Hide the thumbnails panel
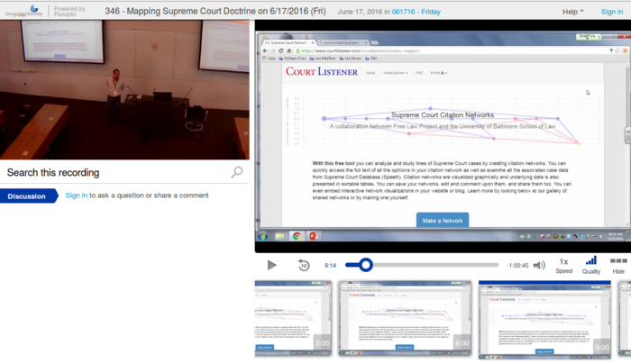631x364 pixels. click(x=618, y=265)
